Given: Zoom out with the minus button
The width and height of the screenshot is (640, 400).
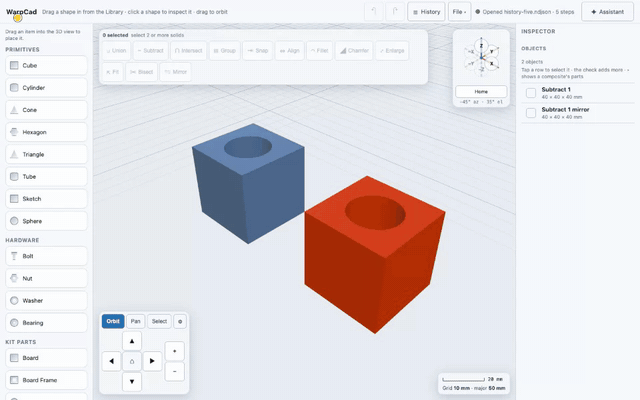Looking at the screenshot, I should pyautogui.click(x=175, y=371).
